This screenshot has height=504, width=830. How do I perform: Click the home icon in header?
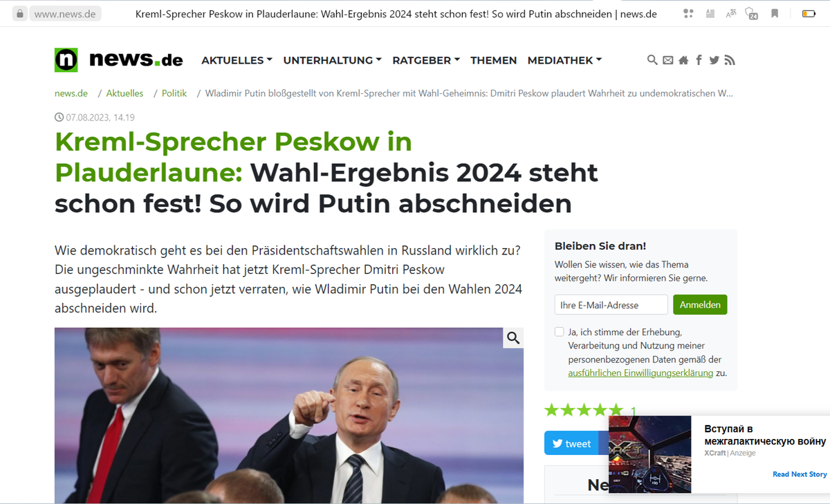[683, 60]
